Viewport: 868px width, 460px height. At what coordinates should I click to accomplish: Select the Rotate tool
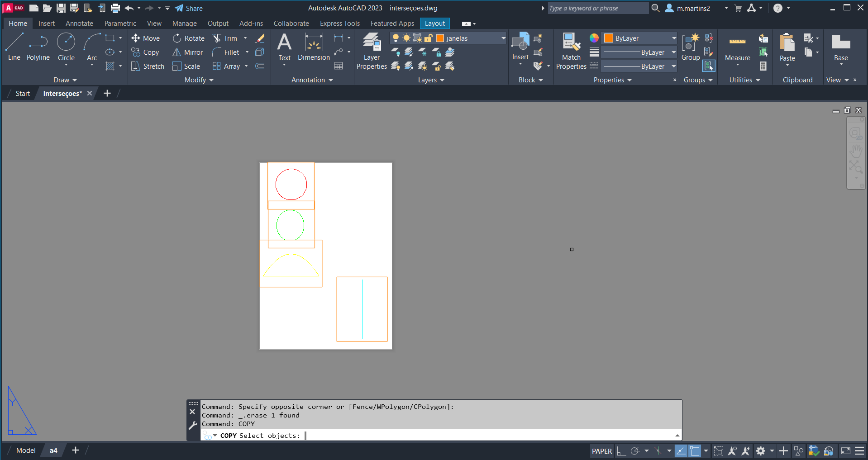click(x=189, y=38)
